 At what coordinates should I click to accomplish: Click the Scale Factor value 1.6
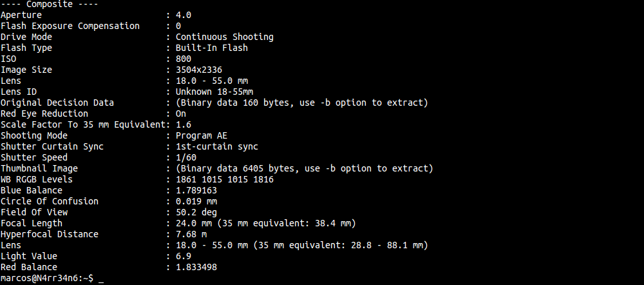tap(184, 124)
